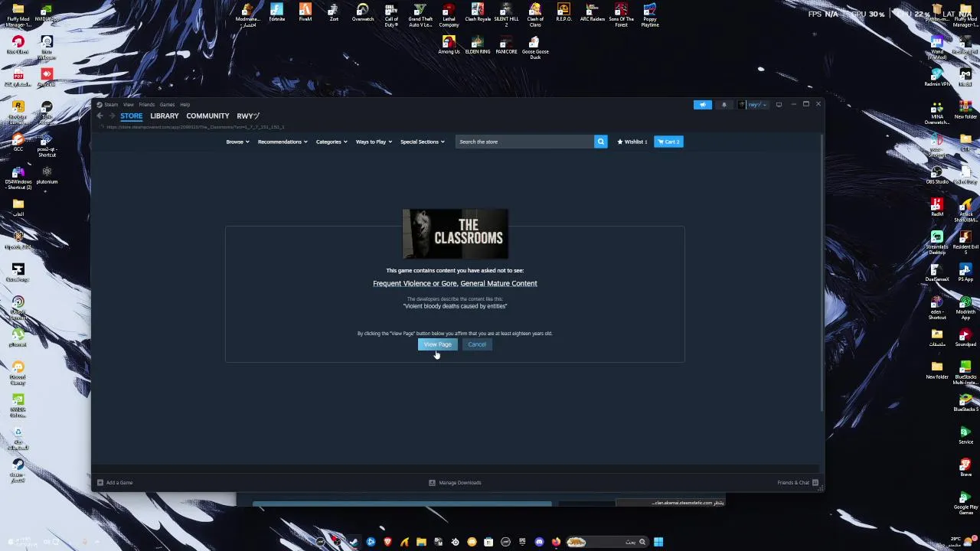Viewport: 980px width, 551px height.
Task: Open the ELDEN RING desktop shortcut
Action: [478, 45]
